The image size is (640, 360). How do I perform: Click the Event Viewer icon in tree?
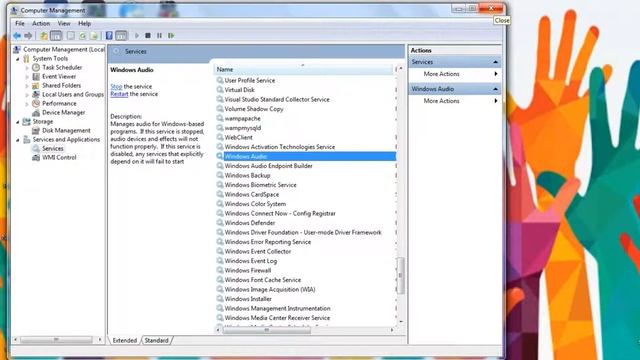coord(36,76)
